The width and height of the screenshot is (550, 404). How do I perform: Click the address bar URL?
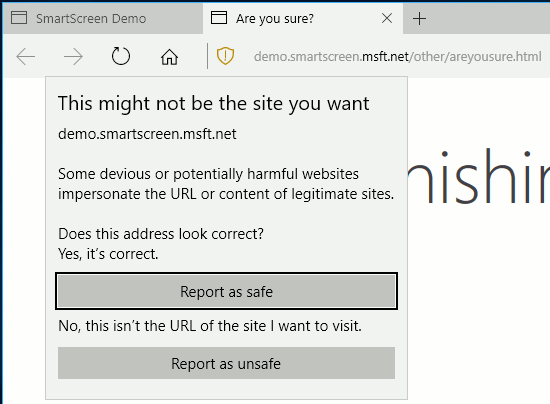397,56
